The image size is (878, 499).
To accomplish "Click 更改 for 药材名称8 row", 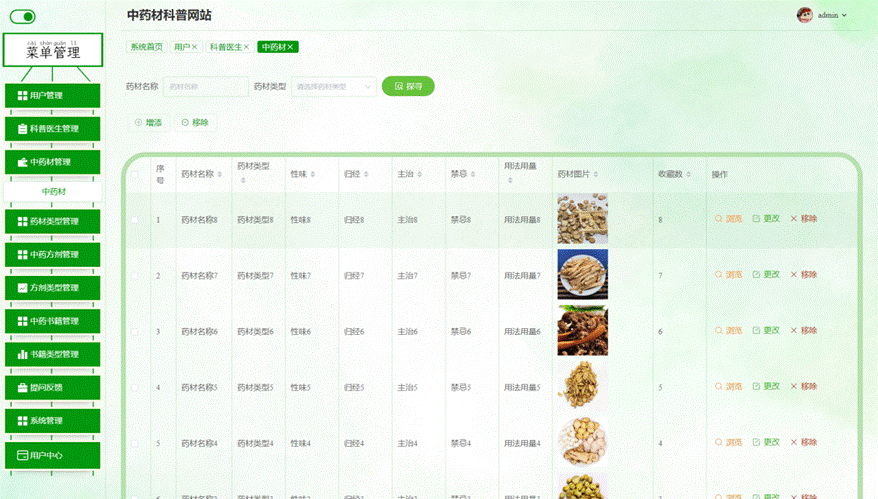I will click(766, 218).
